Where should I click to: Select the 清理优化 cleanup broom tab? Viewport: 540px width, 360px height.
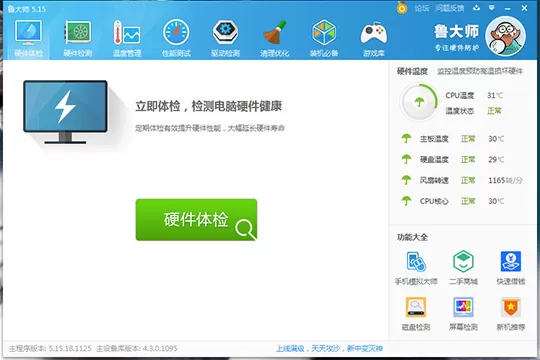pyautogui.click(x=274, y=38)
